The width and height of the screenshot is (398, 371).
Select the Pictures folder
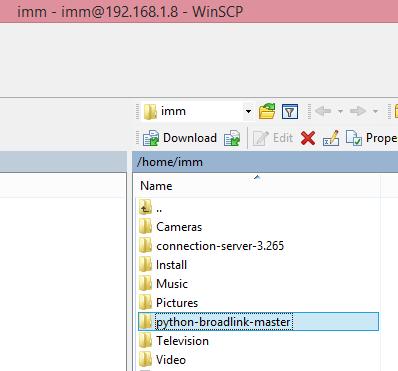168,303
